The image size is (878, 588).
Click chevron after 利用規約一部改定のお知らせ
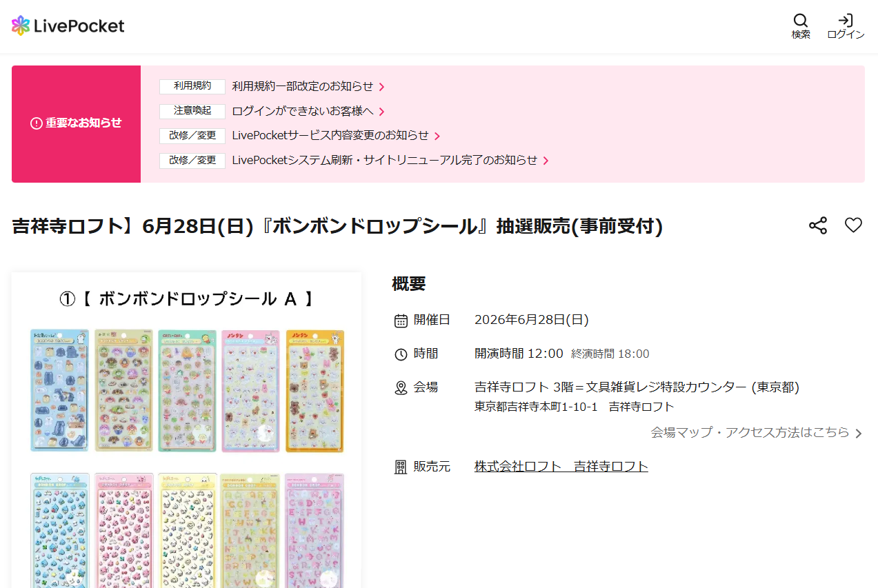[382, 87]
